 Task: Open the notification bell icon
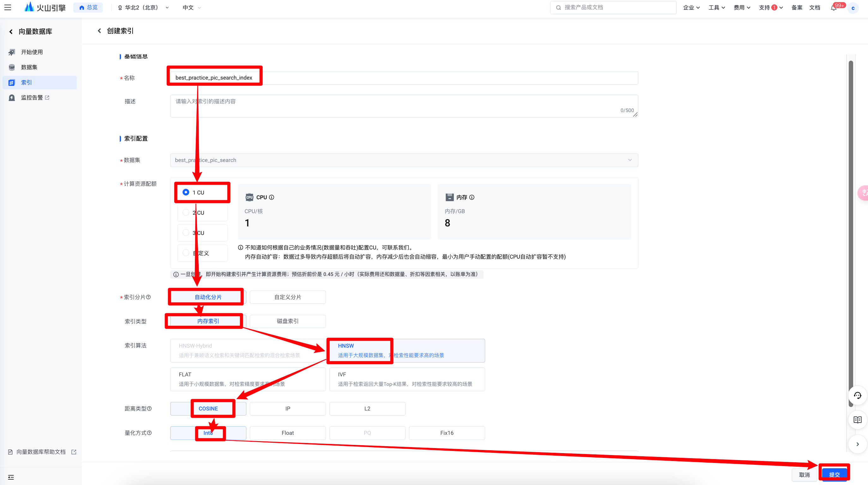pyautogui.click(x=834, y=8)
